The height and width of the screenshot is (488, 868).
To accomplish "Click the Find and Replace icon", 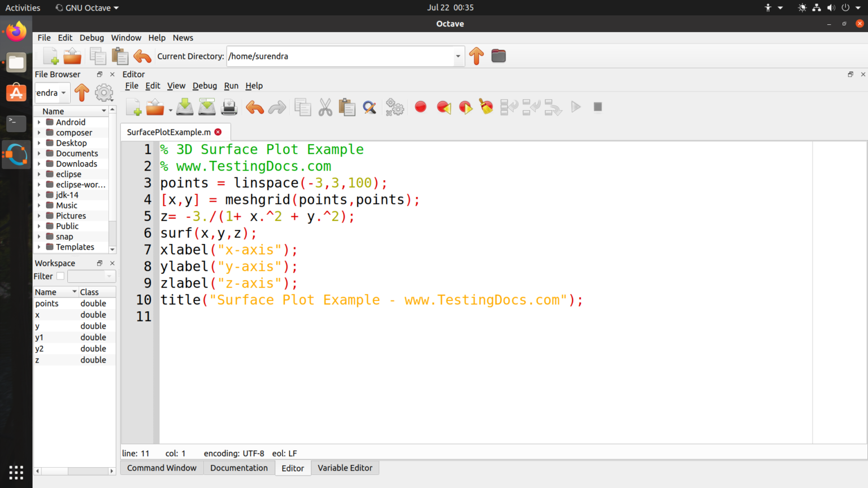I will click(x=370, y=107).
